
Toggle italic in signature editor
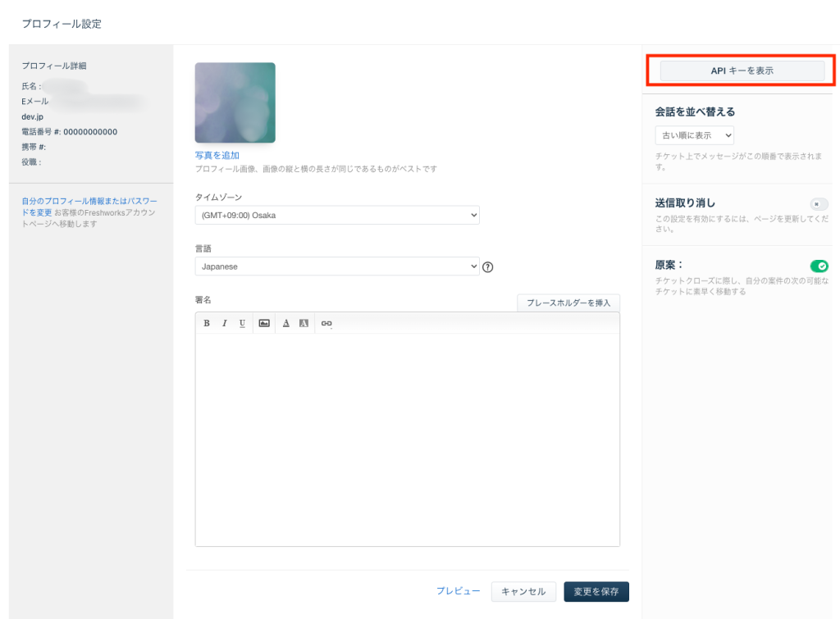[x=224, y=323]
